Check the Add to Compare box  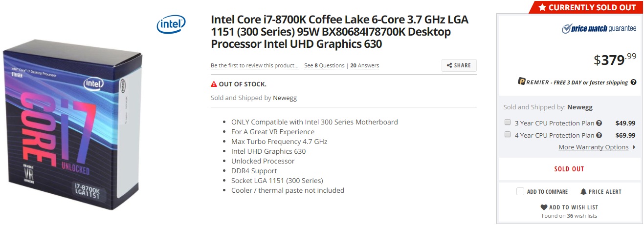click(x=520, y=192)
